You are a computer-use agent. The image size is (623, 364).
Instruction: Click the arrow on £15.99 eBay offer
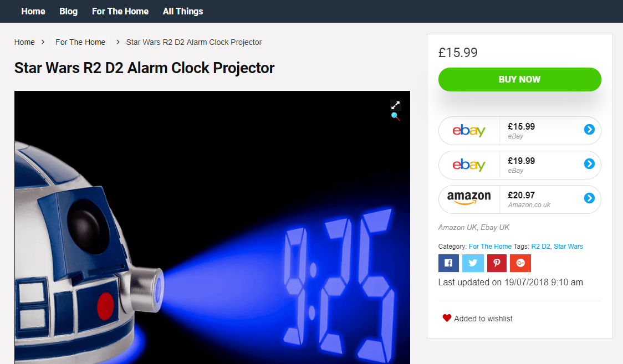pyautogui.click(x=589, y=130)
